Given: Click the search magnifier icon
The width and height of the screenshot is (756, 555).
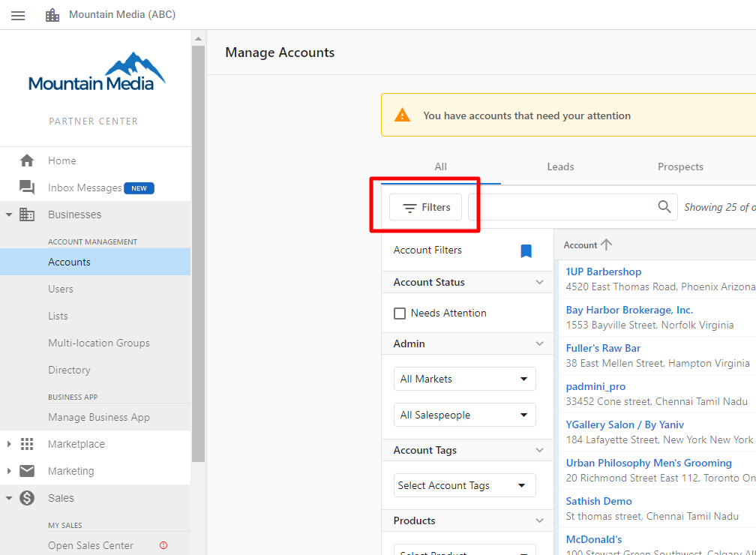Looking at the screenshot, I should coord(664,207).
